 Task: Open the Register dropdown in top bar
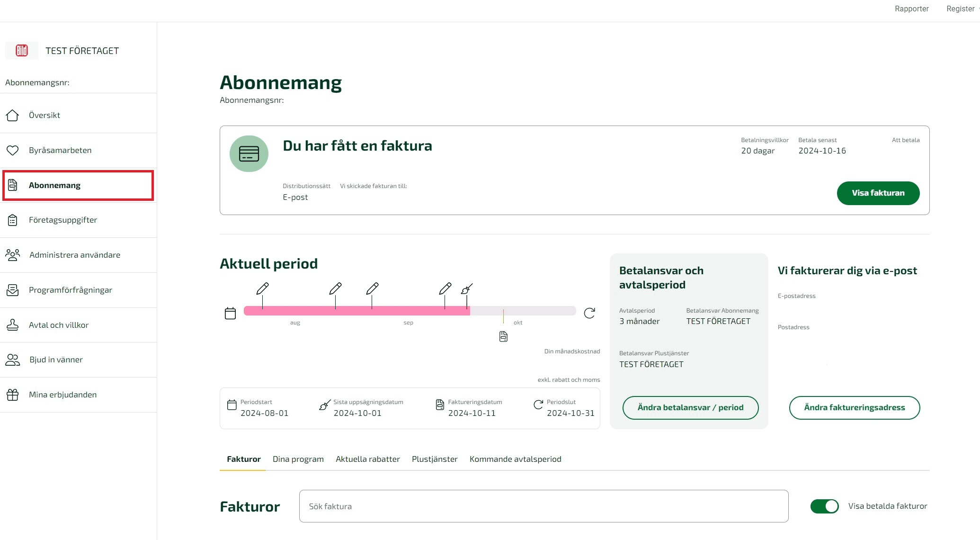(x=962, y=9)
